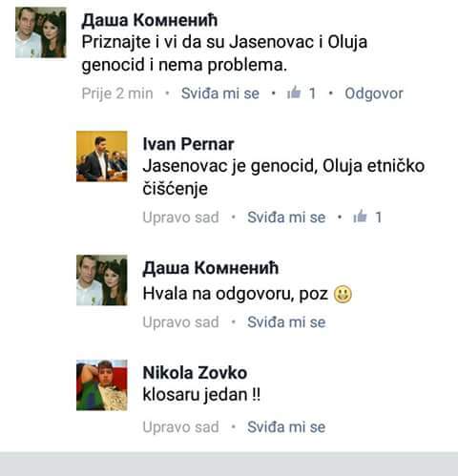Like Nikola Zovko's 'klosaru jedan' reply

(x=286, y=427)
